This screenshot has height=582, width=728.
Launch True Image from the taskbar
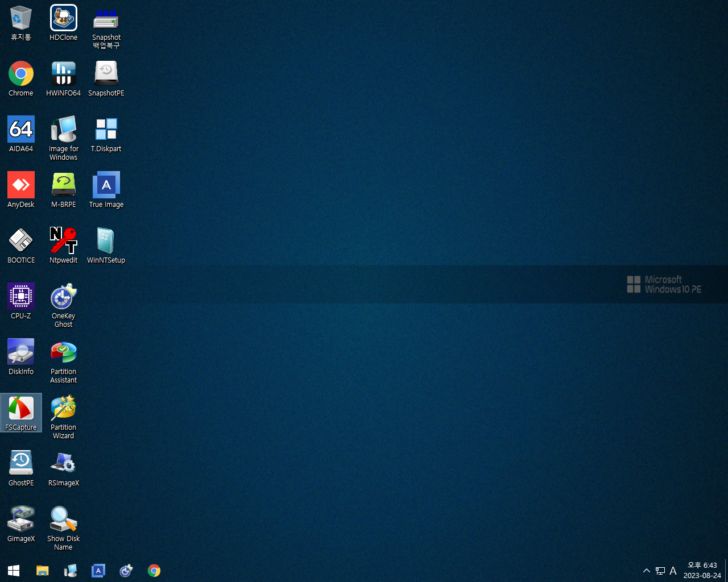(98, 571)
